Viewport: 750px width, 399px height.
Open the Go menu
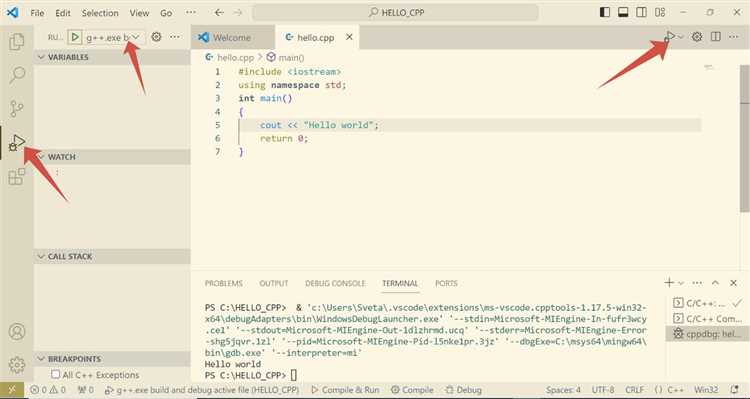point(166,13)
